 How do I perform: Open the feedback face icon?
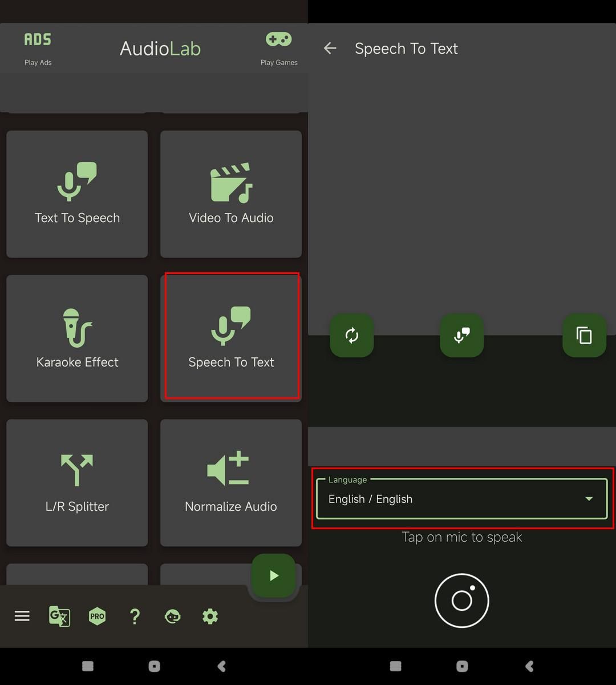click(x=172, y=616)
